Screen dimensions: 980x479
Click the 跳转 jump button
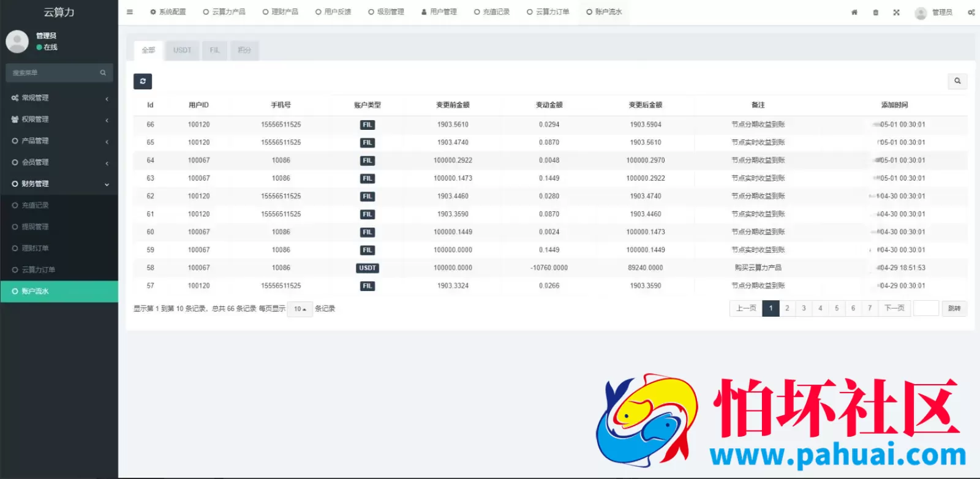pos(954,309)
